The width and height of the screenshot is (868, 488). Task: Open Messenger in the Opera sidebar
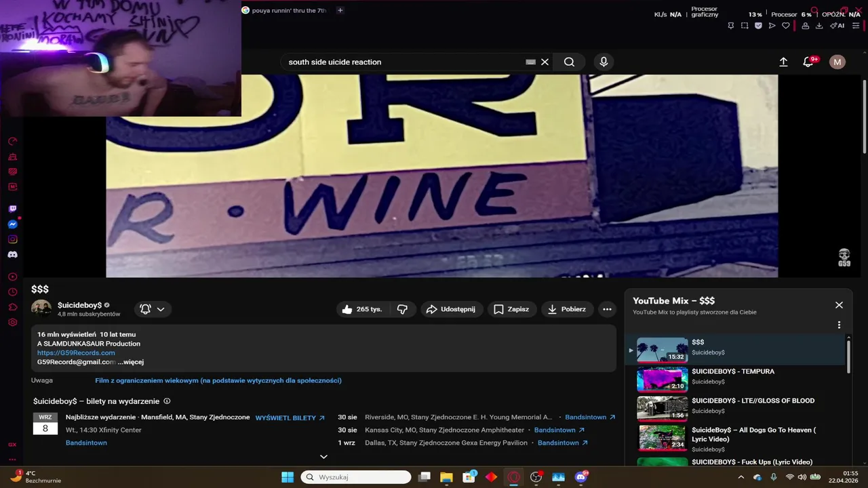coord(12,224)
